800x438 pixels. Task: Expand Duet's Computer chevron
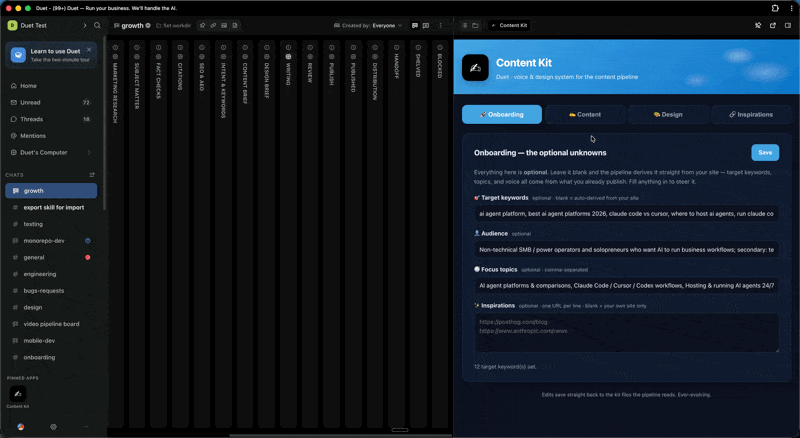[x=89, y=152]
